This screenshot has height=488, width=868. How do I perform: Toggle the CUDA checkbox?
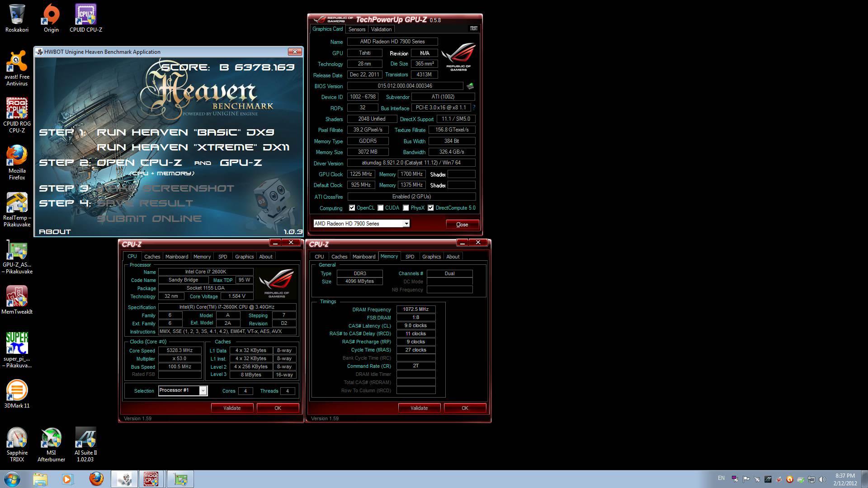click(x=381, y=208)
